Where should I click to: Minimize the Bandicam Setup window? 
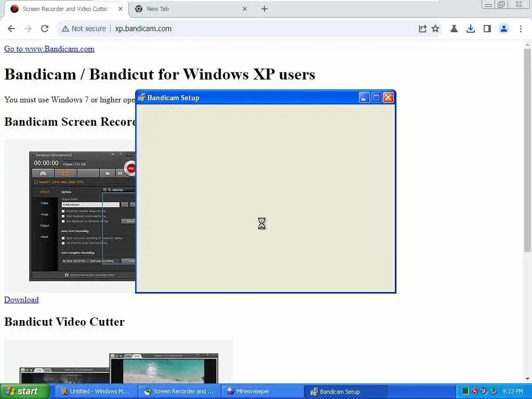[364, 98]
